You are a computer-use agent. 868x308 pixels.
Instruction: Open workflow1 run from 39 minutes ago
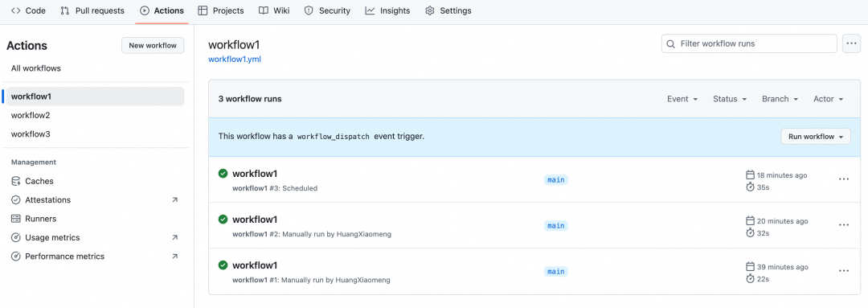tap(255, 265)
